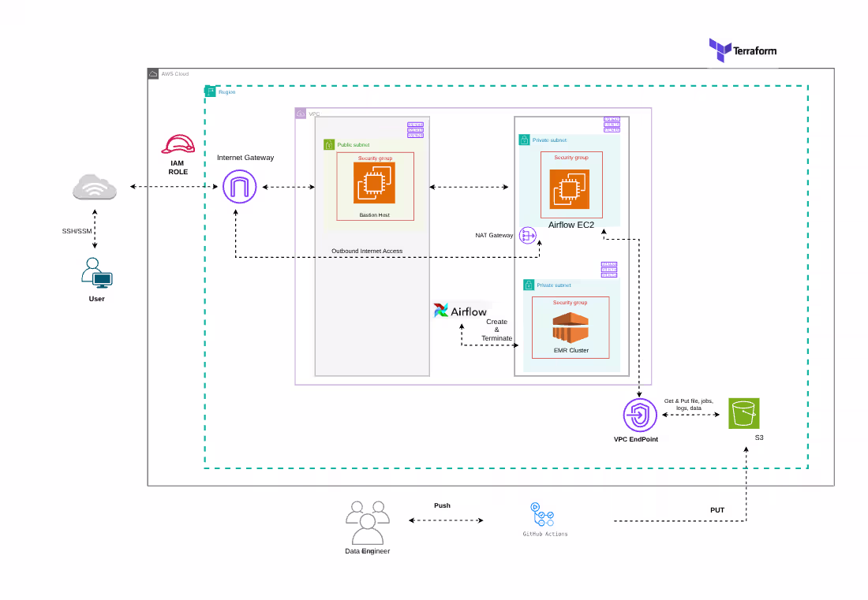Click the internet cloud icon
Viewport: 868px width, 600px height.
pyautogui.click(x=95, y=187)
